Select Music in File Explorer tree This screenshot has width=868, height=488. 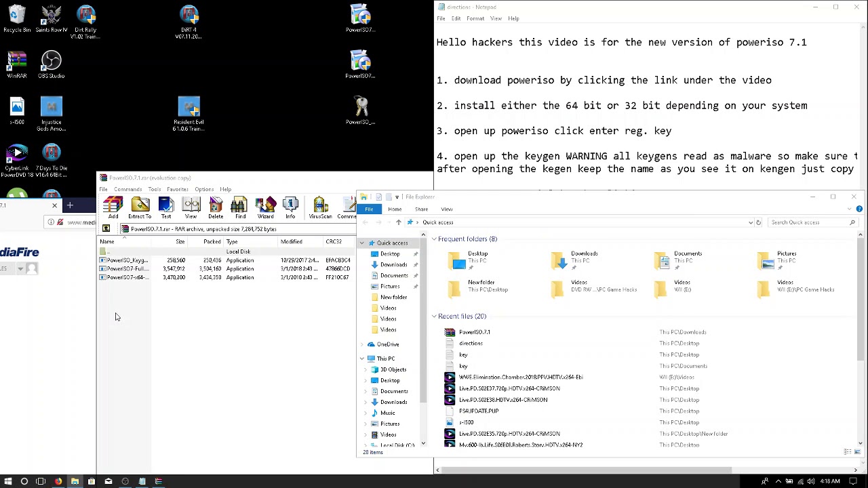tap(387, 413)
